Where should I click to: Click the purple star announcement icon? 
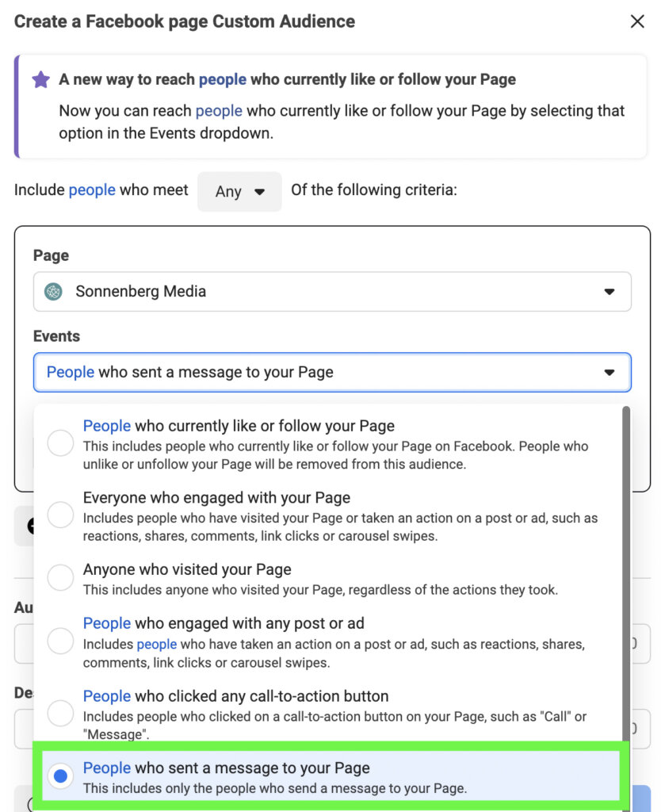point(40,79)
